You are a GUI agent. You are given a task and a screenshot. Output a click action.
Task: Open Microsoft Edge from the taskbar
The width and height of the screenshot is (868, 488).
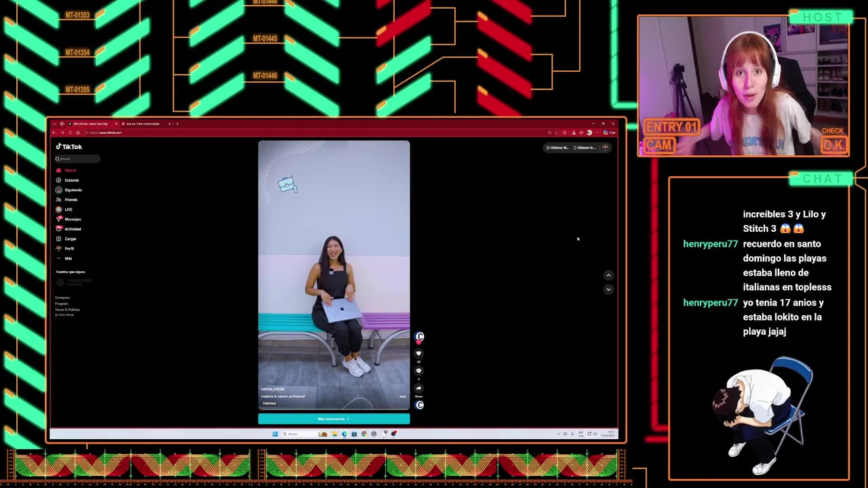coord(344,434)
